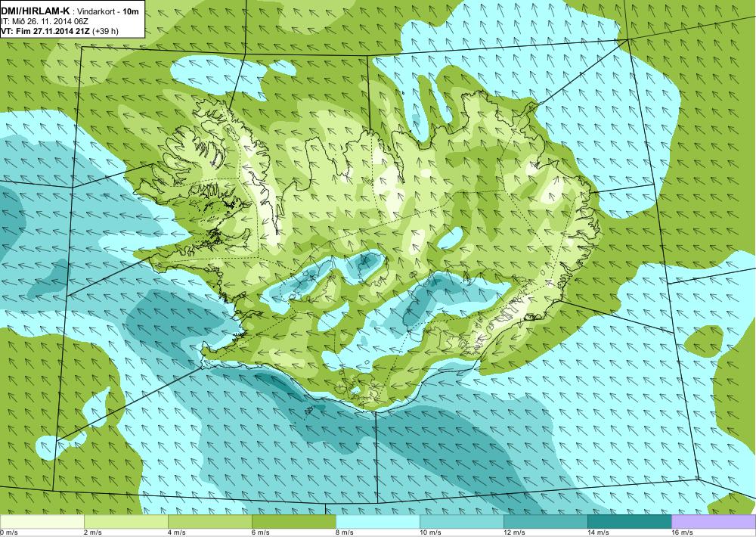Click the "12 m/s" legend label
Viewport: 756px width, 537px height.
pos(514,532)
